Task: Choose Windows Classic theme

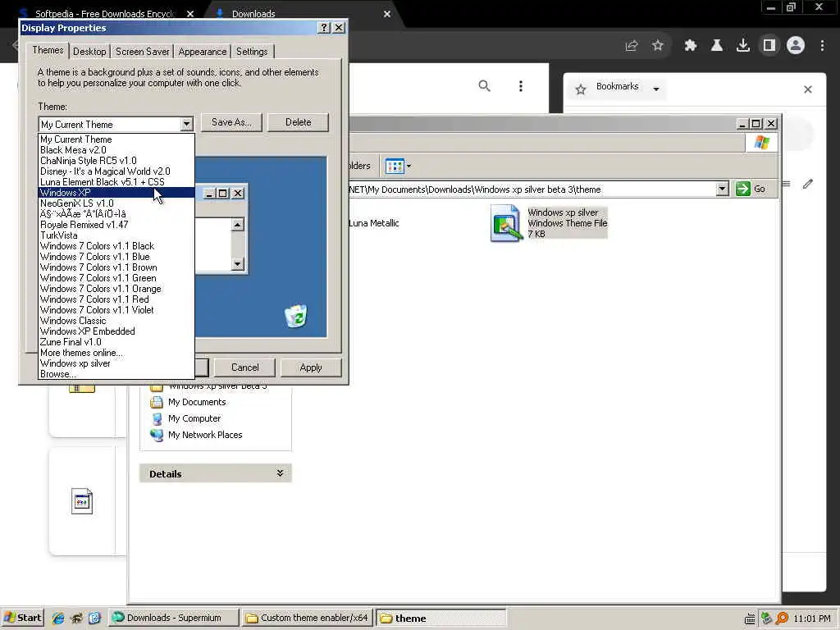Action: (116, 321)
